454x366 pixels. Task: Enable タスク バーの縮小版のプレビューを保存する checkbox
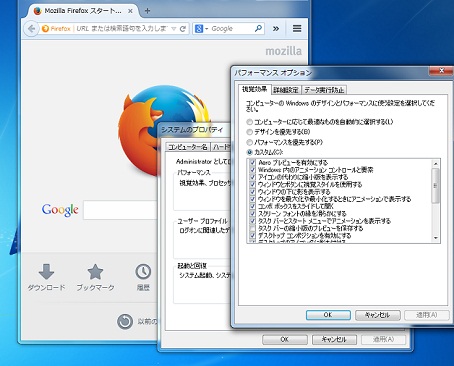tap(252, 228)
